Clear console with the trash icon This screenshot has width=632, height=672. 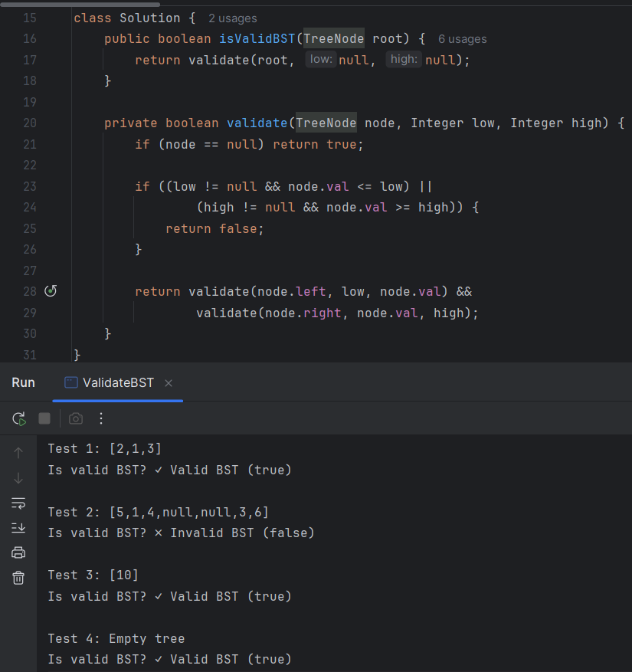19,578
